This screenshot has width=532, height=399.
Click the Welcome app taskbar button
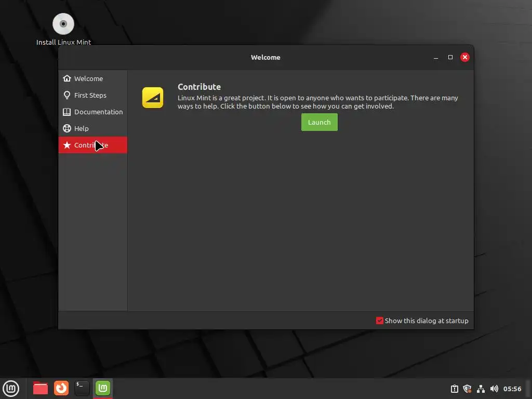tap(103, 388)
